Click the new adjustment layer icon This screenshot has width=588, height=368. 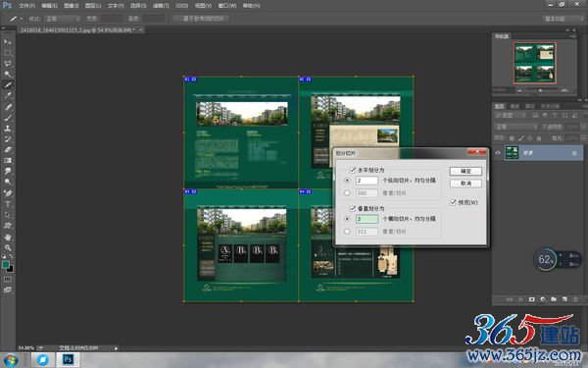[543, 299]
